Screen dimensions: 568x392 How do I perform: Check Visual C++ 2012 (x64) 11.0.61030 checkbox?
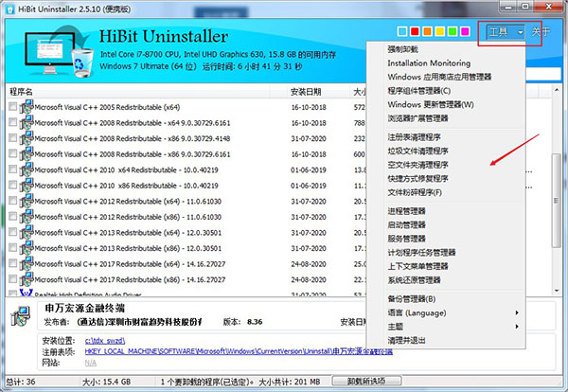point(12,201)
